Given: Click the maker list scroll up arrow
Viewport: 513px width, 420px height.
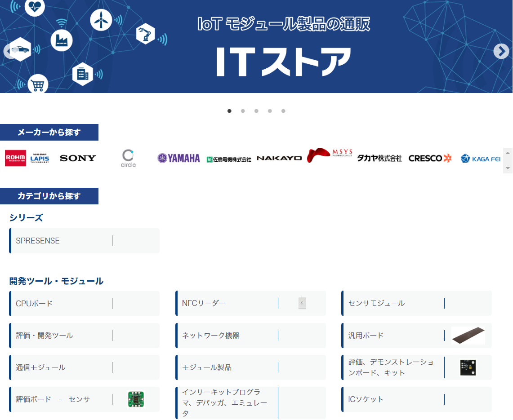Looking at the screenshot, I should tap(508, 153).
